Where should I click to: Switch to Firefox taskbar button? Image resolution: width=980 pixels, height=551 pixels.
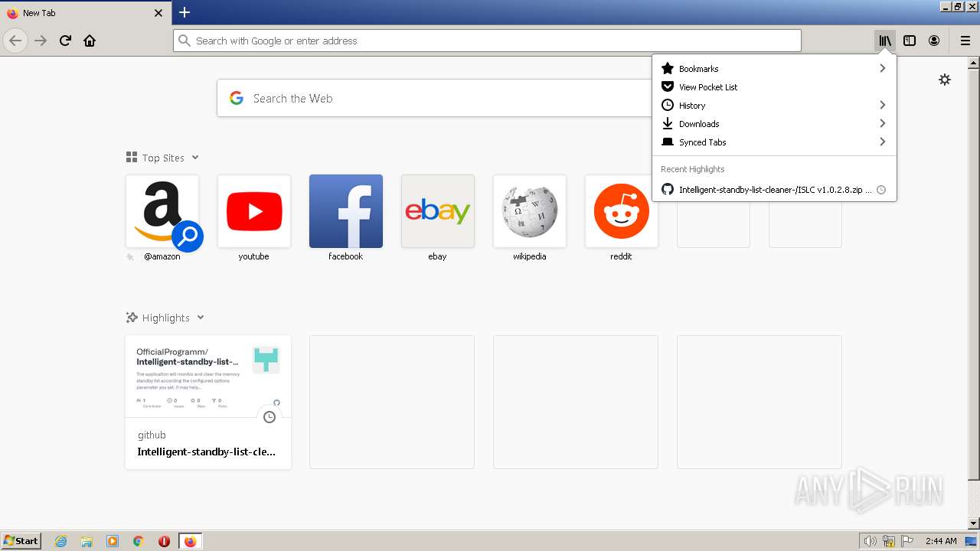(x=190, y=541)
